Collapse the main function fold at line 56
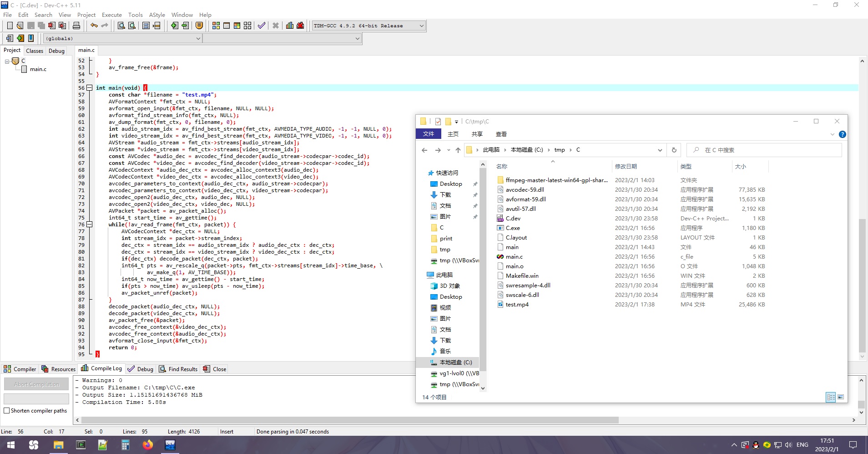868x454 pixels. [90, 88]
